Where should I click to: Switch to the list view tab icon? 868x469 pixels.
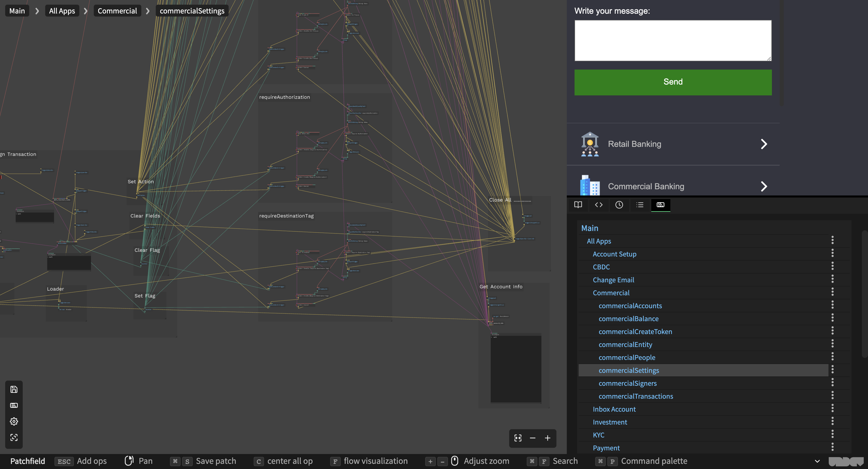[640, 205]
